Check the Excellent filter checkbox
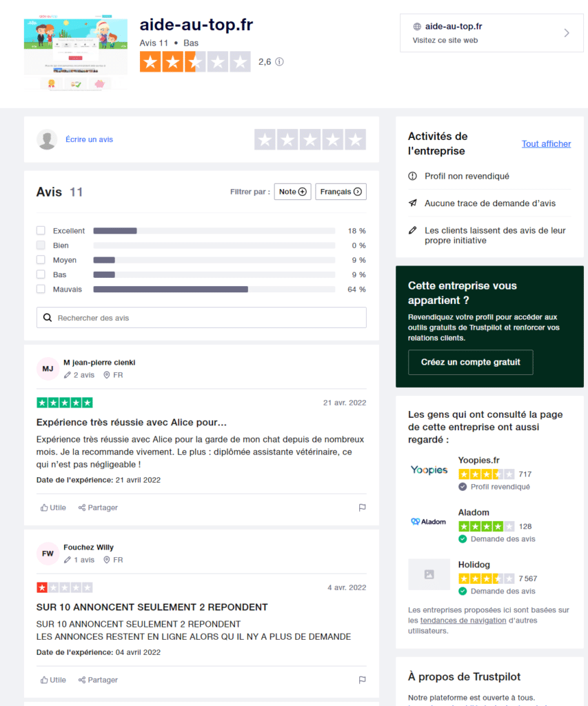 point(41,230)
